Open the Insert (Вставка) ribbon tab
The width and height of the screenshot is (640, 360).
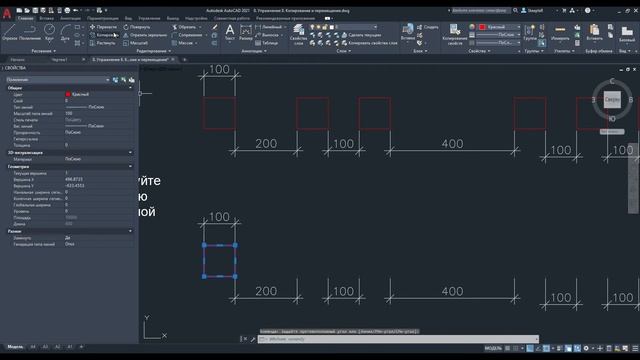(47, 18)
